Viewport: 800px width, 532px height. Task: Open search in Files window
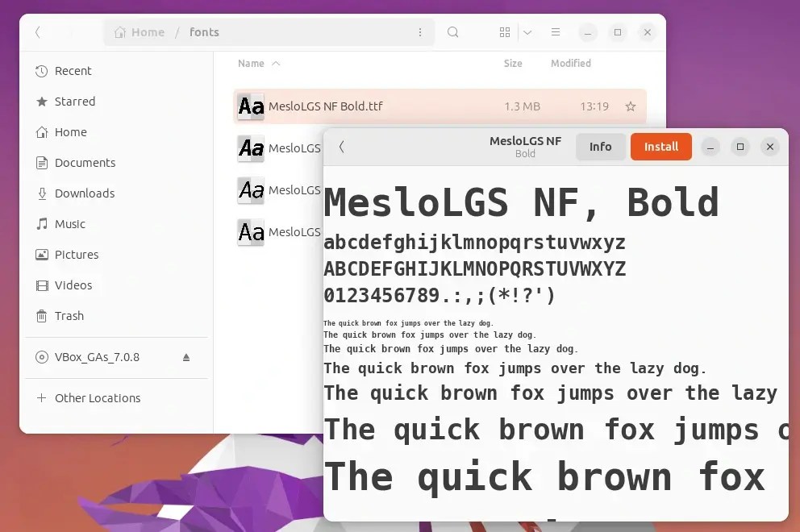(x=452, y=32)
